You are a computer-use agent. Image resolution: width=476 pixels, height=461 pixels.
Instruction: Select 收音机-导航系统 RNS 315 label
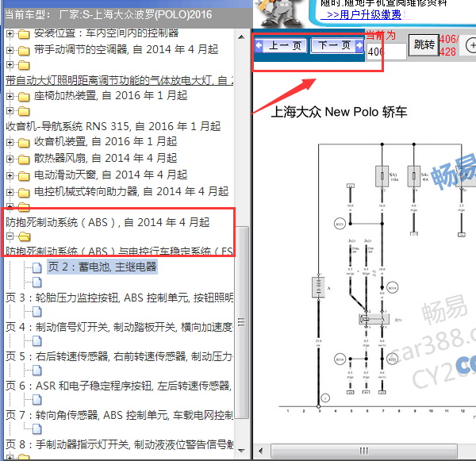point(113,126)
